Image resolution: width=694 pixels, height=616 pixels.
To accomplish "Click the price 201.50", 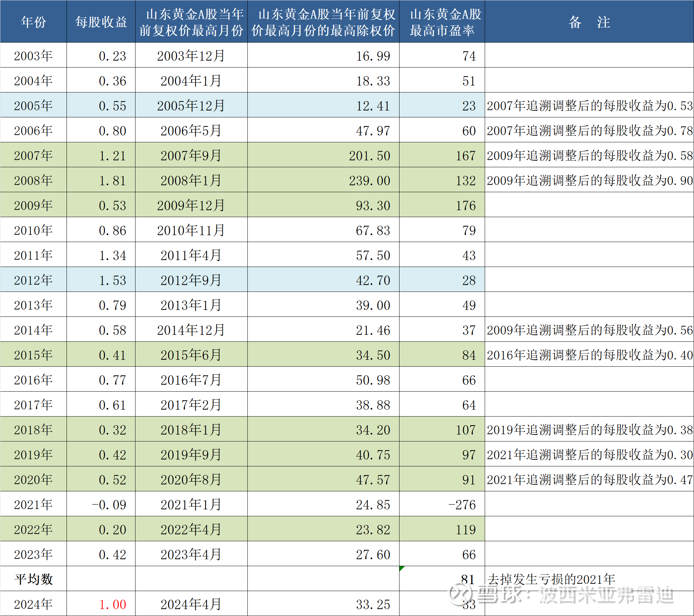I will 370,156.
